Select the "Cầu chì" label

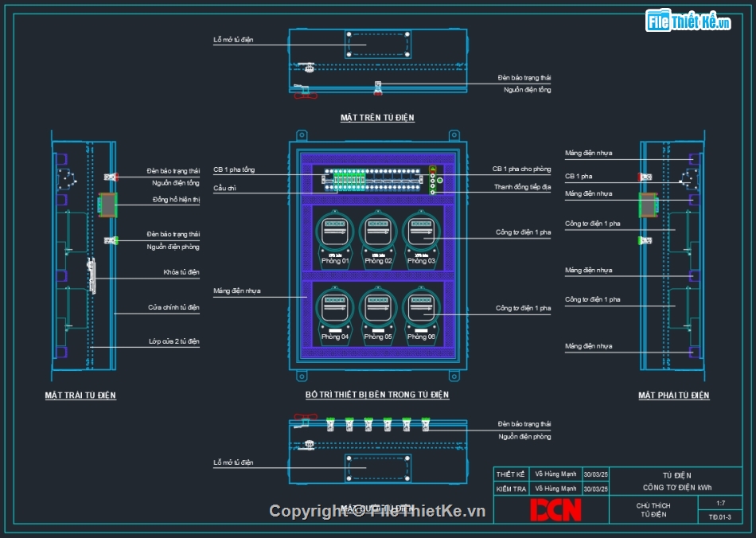tap(224, 188)
